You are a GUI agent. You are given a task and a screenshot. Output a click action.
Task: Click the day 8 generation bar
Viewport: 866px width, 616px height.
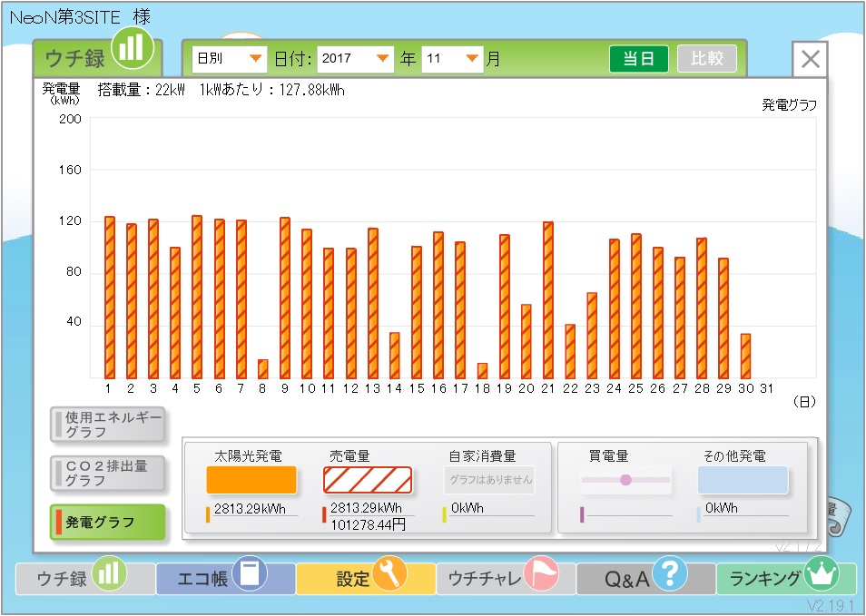pos(263,369)
